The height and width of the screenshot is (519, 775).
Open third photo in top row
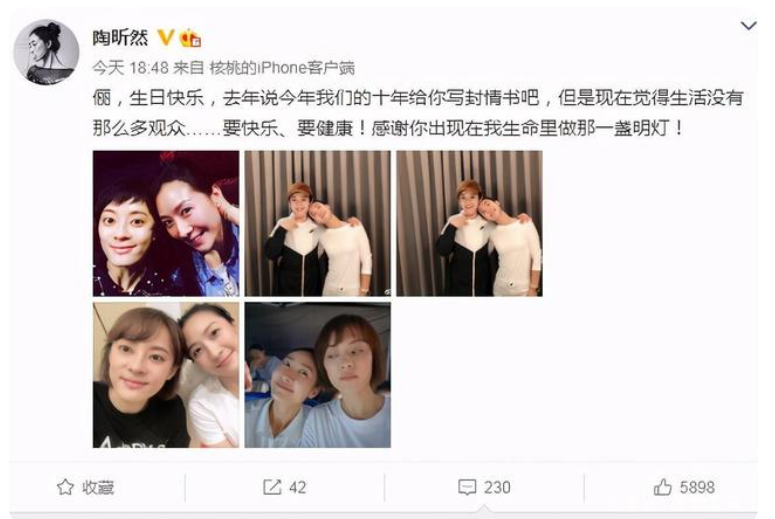(470, 223)
